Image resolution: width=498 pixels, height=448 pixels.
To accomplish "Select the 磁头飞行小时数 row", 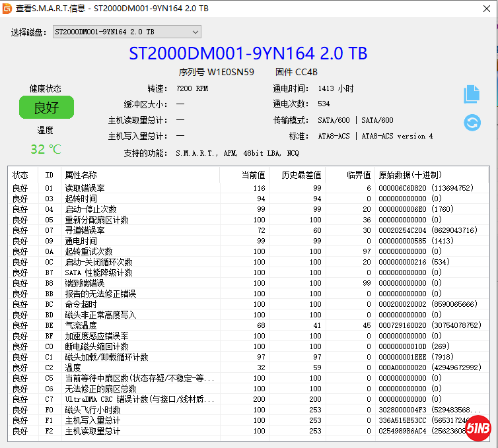I will pyautogui.click(x=92, y=410).
